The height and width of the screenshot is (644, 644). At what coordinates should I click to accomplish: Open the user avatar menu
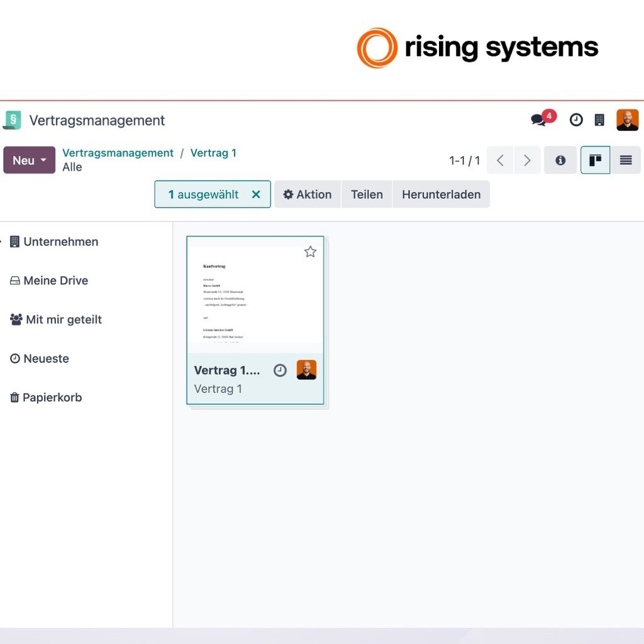pos(627,120)
